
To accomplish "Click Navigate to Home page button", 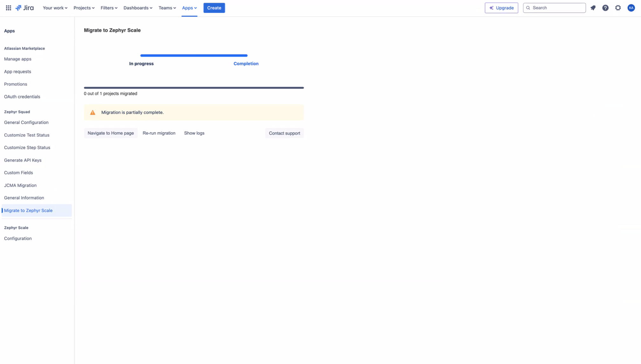I will (111, 133).
